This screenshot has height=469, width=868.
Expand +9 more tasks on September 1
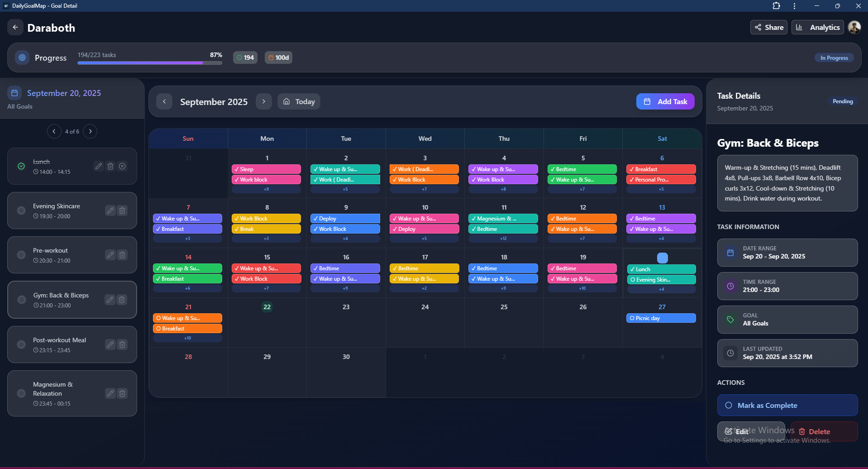[x=267, y=189]
